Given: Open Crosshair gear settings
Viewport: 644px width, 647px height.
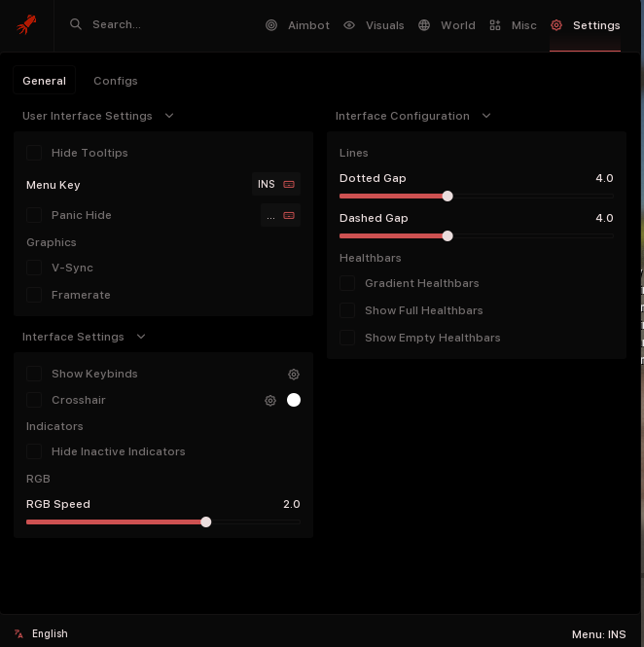Looking at the screenshot, I should (270, 400).
